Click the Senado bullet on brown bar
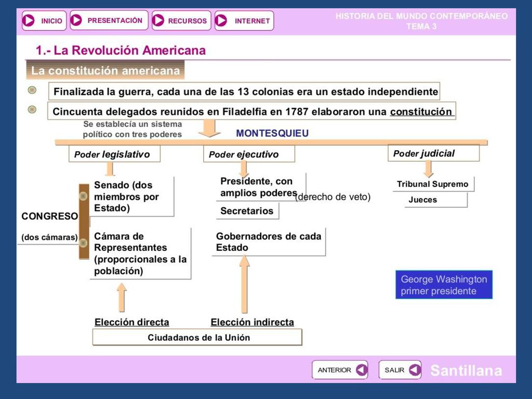Screen dimensions: 532x399 (x=83, y=196)
